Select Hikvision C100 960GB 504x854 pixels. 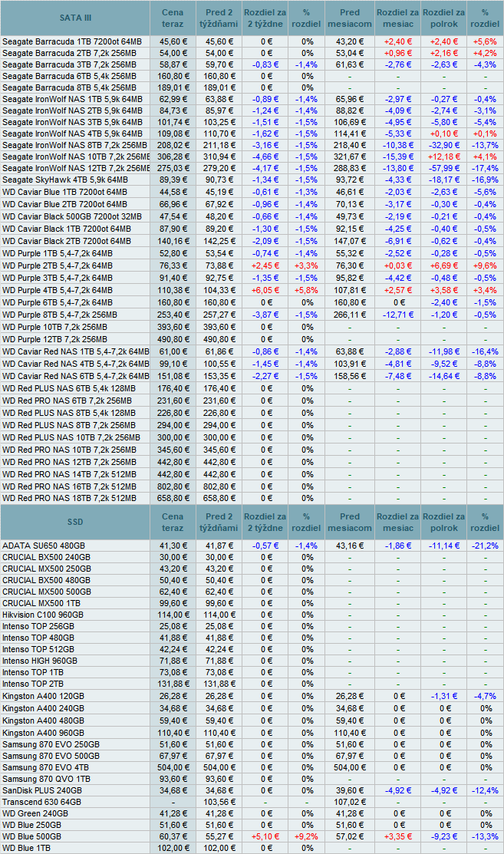click(x=43, y=615)
